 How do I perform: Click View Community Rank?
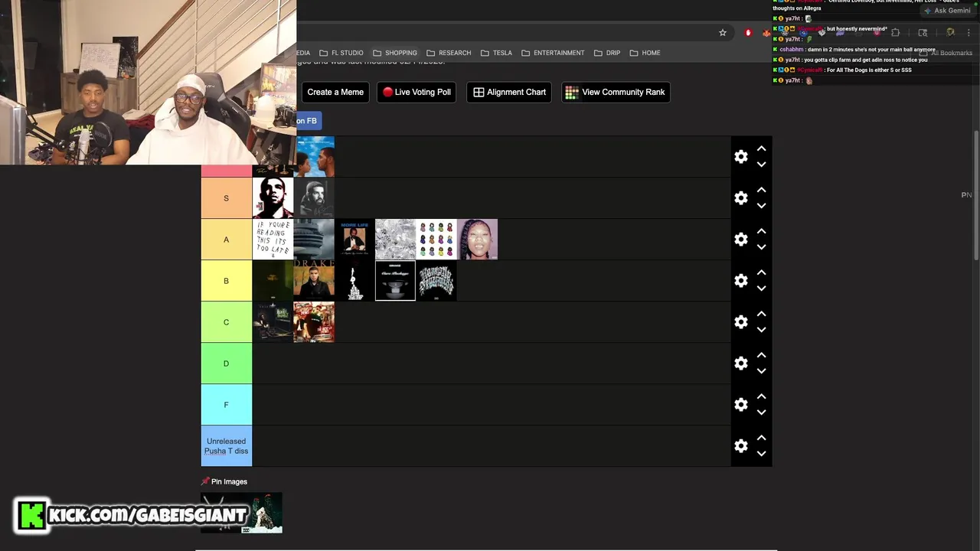tap(616, 92)
